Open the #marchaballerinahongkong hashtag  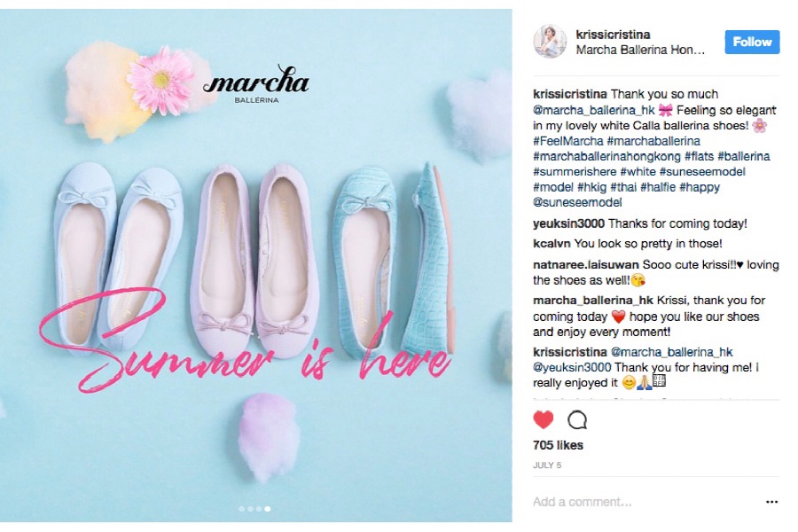tap(606, 156)
